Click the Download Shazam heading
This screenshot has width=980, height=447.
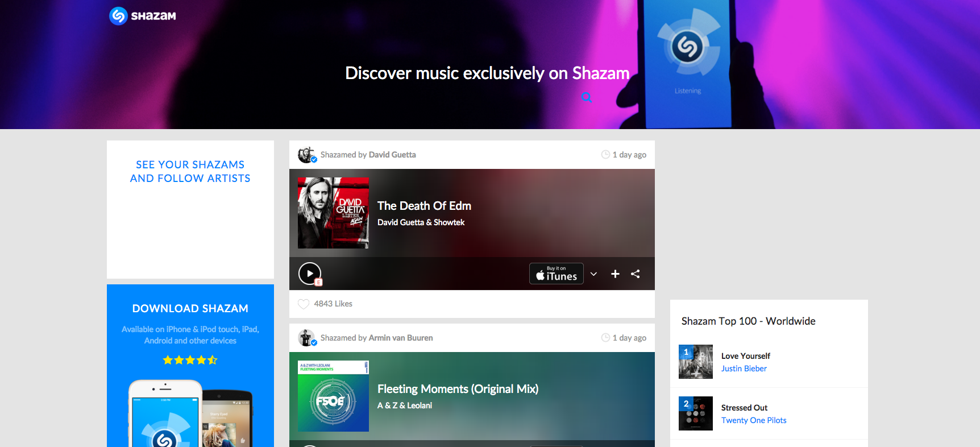coord(190,308)
